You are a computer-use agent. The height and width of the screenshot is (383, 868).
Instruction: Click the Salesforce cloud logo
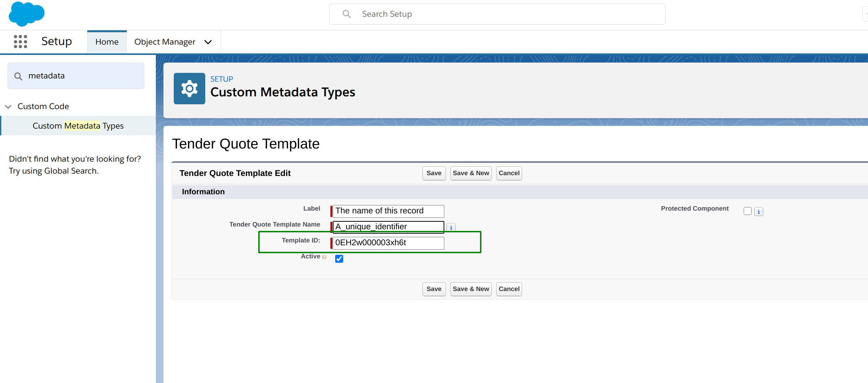tap(26, 14)
